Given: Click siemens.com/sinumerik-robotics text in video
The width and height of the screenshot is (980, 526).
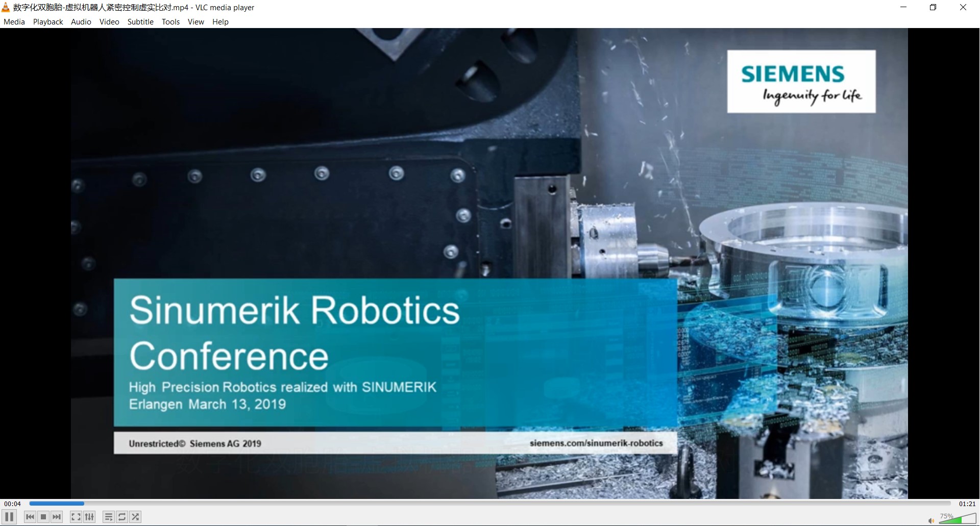Looking at the screenshot, I should pos(596,443).
